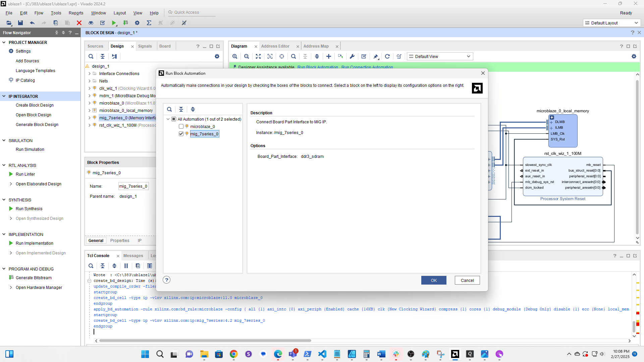Click the search icon in automation dialog tree
This screenshot has height=362, width=644.
point(169,109)
